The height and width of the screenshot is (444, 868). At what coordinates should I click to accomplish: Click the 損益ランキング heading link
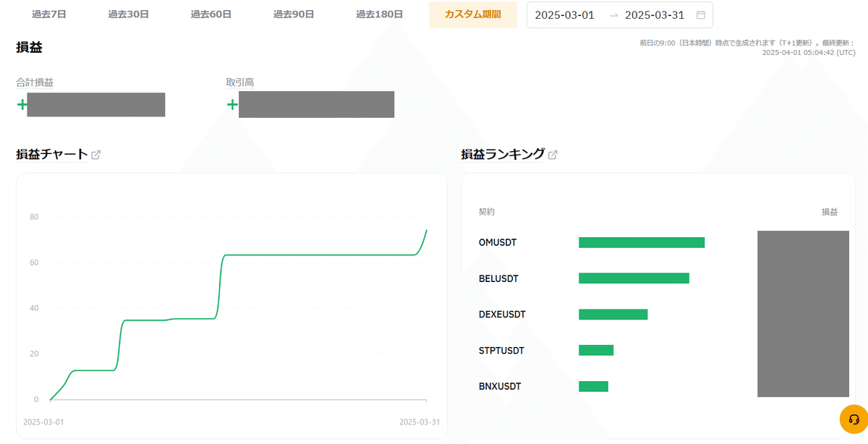pyautogui.click(x=503, y=154)
